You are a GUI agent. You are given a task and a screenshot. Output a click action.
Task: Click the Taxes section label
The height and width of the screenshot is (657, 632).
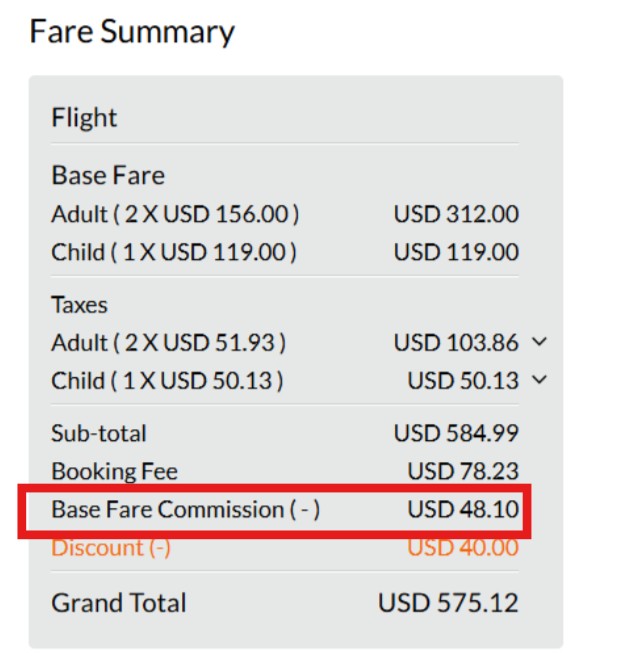click(79, 305)
